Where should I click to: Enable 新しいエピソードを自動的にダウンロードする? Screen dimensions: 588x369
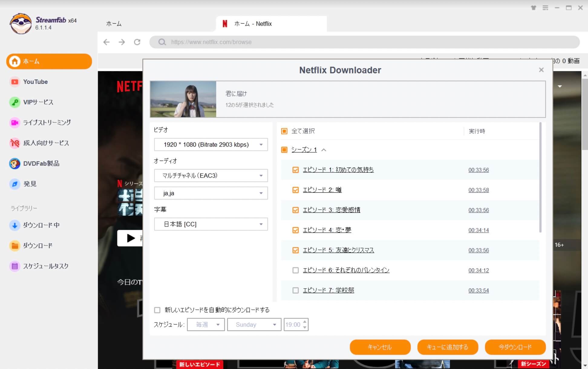[157, 310]
